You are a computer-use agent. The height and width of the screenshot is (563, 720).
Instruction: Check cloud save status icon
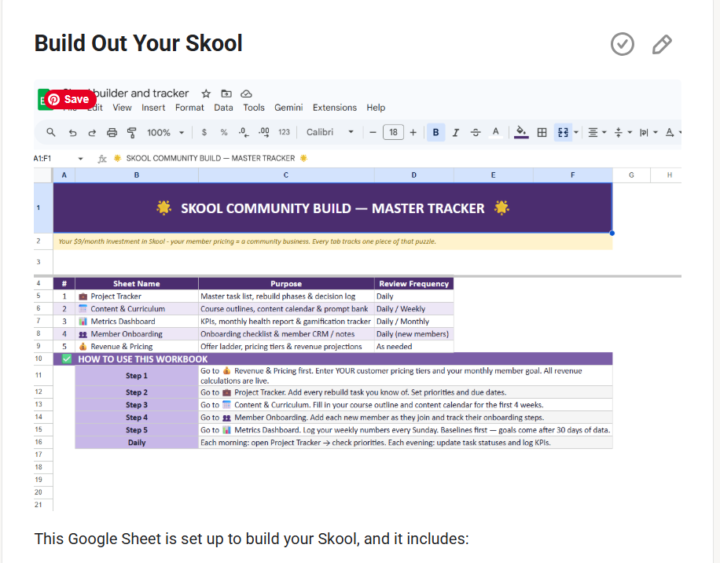(x=247, y=94)
